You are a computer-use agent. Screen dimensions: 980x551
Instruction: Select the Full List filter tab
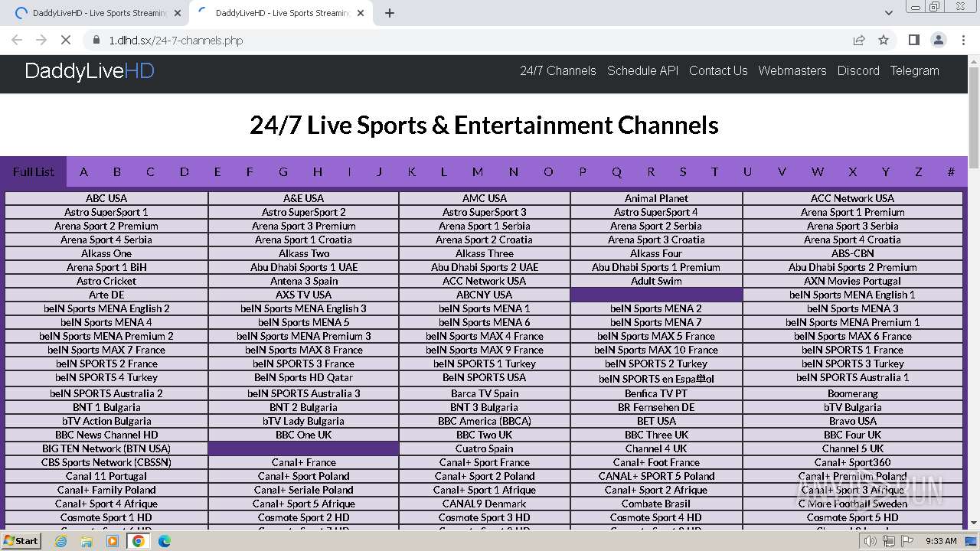pos(34,171)
